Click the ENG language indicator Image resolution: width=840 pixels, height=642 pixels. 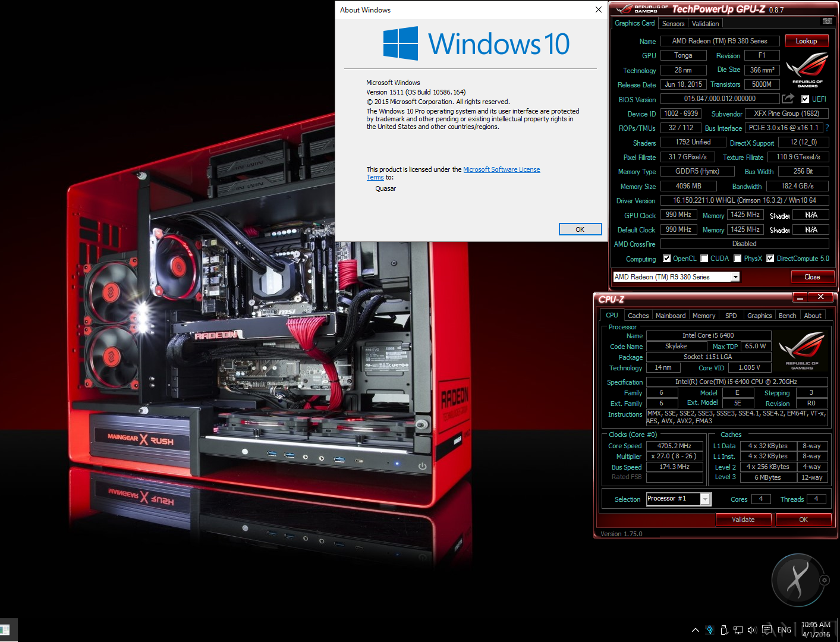pyautogui.click(x=784, y=630)
